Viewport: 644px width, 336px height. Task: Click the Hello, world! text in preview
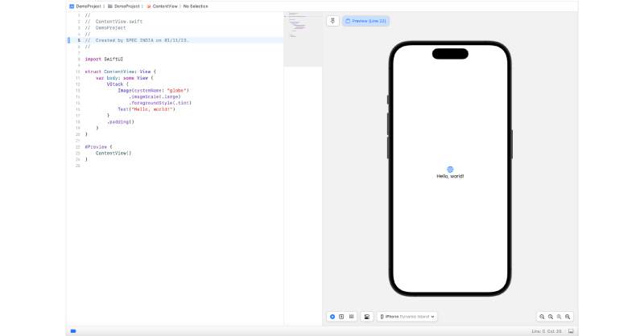[x=450, y=176]
